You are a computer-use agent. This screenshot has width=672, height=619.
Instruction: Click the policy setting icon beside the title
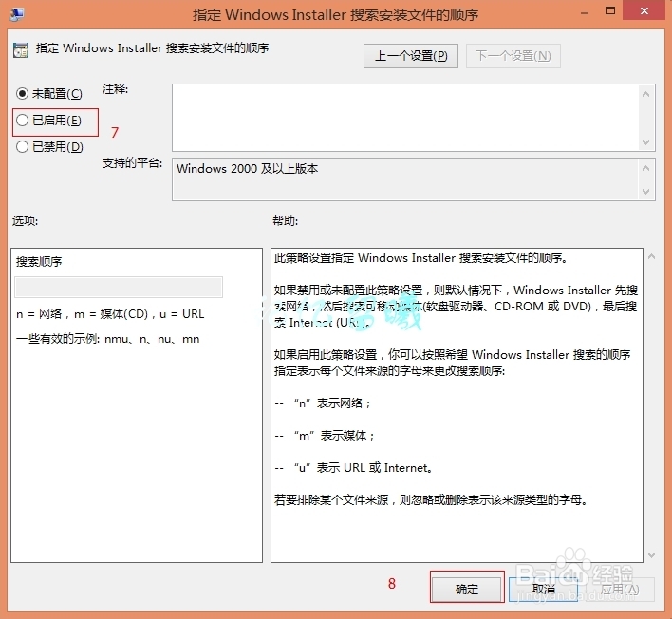coord(21,49)
